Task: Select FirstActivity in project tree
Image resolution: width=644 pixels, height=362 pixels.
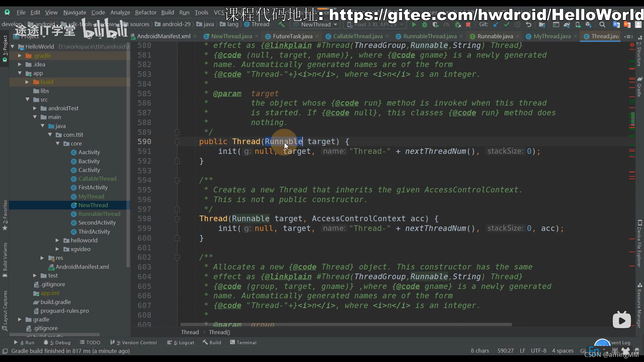Action: tap(93, 187)
